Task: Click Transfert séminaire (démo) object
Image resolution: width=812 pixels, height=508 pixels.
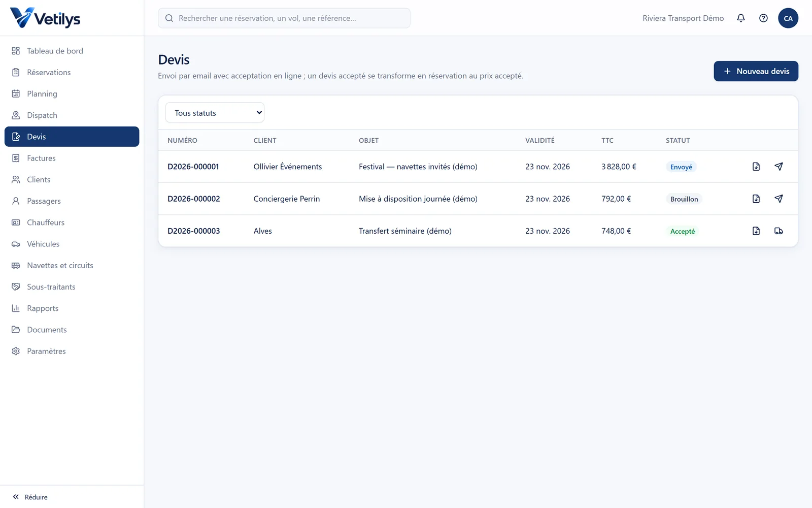Action: tap(405, 231)
